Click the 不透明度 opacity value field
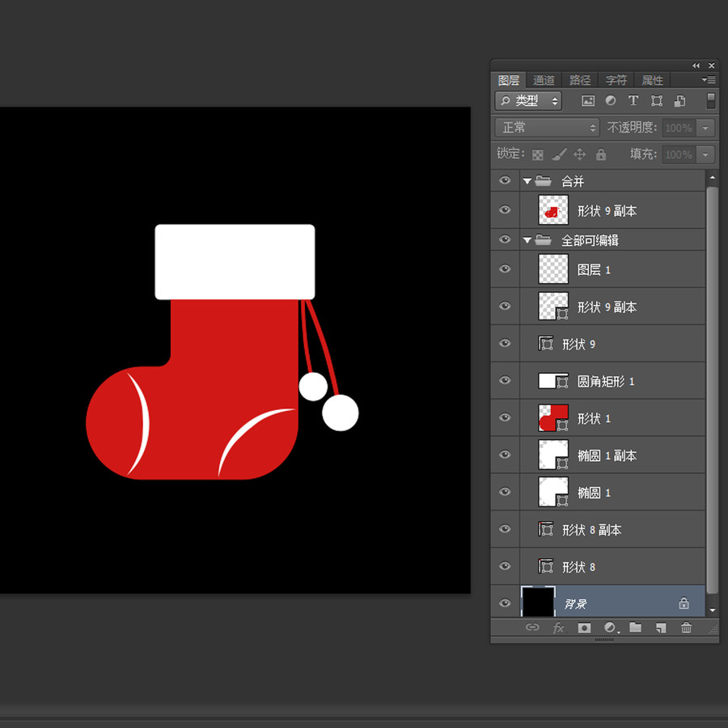 [679, 128]
